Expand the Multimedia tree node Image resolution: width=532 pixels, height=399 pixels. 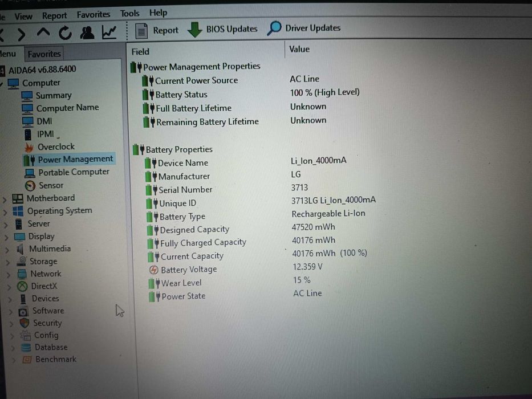tap(7, 250)
